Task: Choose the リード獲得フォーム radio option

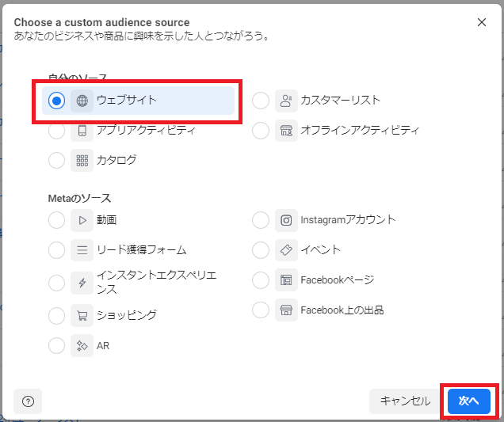Action: coord(56,250)
